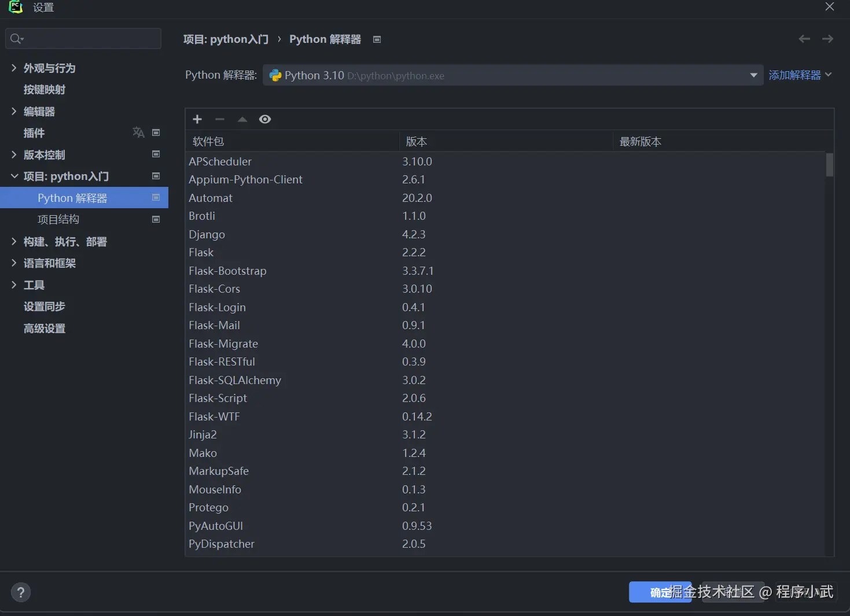This screenshot has width=850, height=616.
Task: Click the translation icon beside 插件
Action: 138,132
